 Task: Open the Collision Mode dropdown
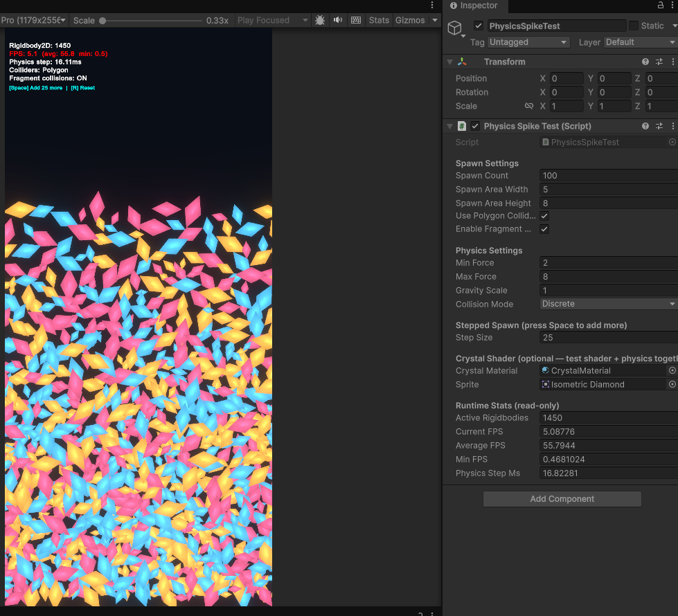[x=608, y=304]
